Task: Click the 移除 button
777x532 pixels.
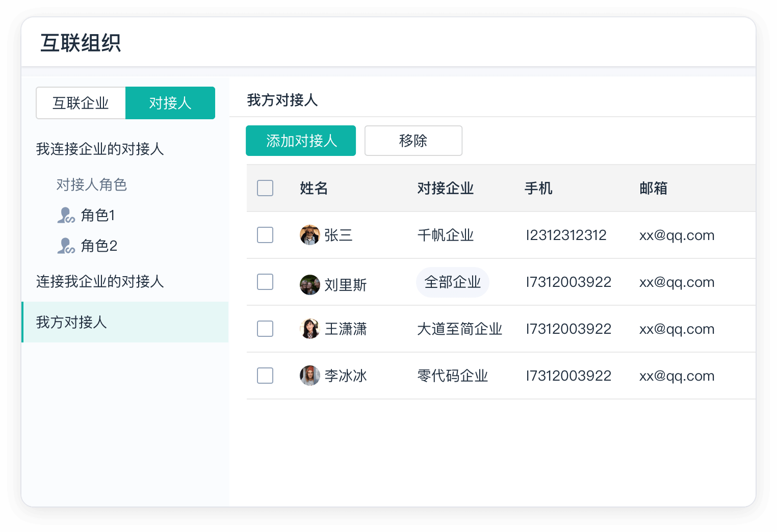Action: 413,141
